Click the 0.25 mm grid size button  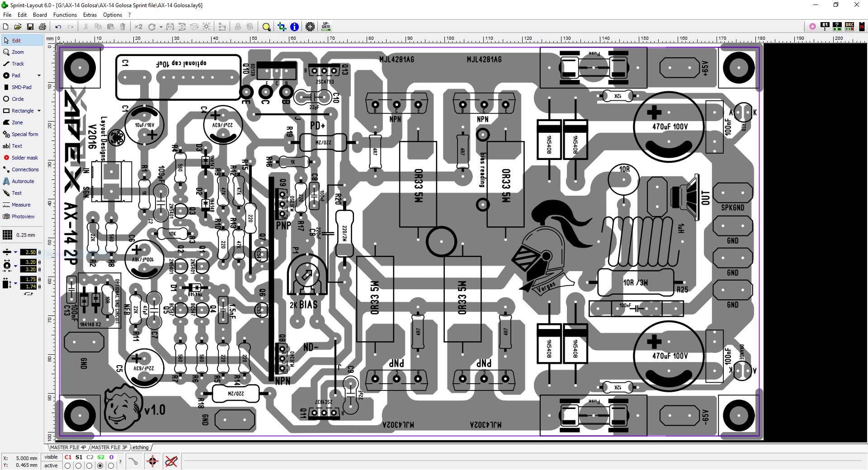[22, 235]
